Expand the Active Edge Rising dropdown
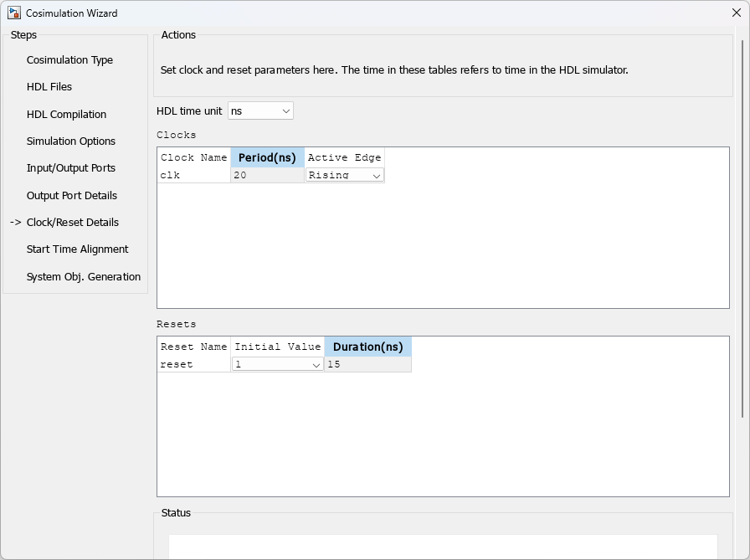The width and height of the screenshot is (750, 560). click(x=345, y=176)
